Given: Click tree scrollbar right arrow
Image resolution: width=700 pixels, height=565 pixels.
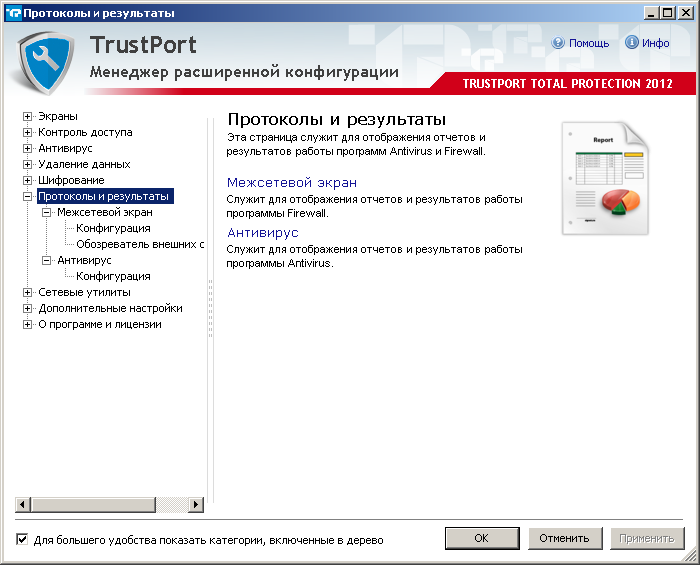Looking at the screenshot, I should point(196,504).
